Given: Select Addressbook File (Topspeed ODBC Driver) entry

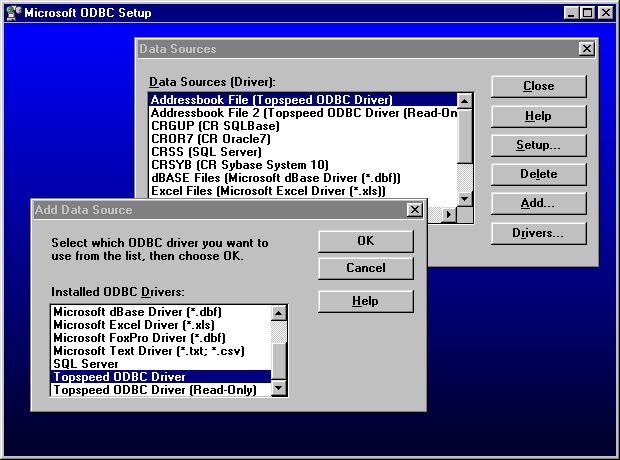Looking at the screenshot, I should tap(303, 100).
